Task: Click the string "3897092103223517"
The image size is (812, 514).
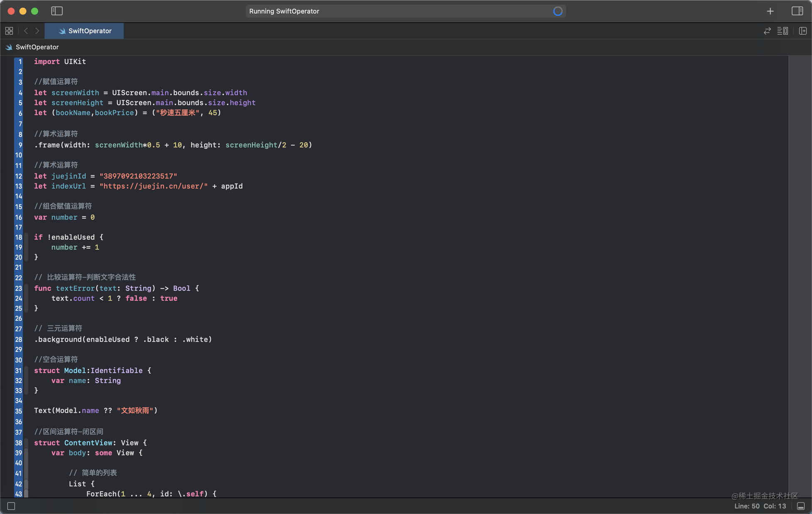Action: [138, 176]
